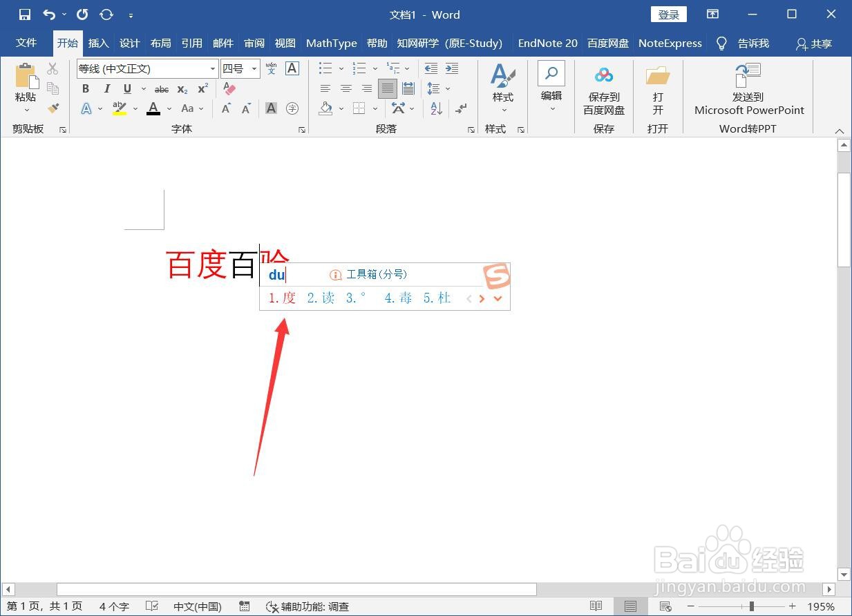Open bullet list dropdown arrow

341,68
